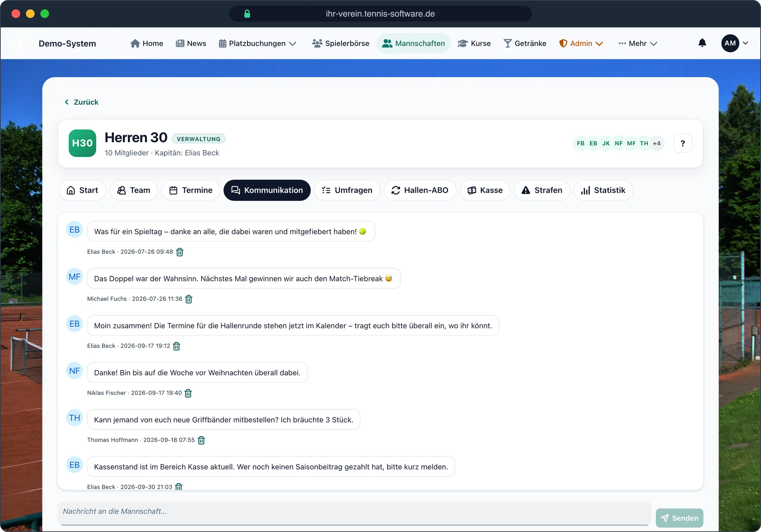Open Getränke in navigation

point(525,44)
